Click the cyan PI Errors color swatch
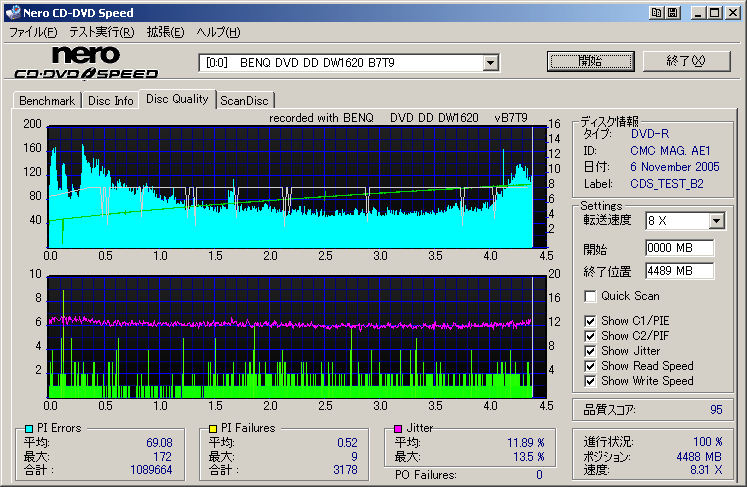The image size is (747, 487). pos(29,428)
